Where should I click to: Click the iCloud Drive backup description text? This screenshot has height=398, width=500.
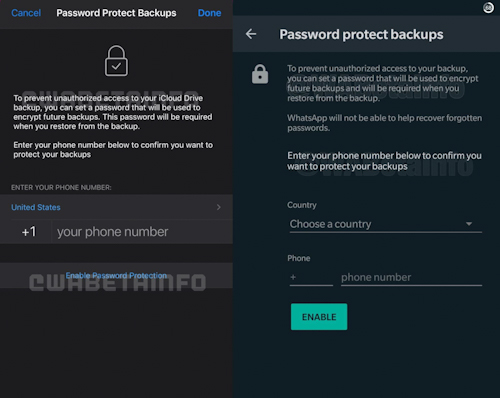click(x=113, y=112)
